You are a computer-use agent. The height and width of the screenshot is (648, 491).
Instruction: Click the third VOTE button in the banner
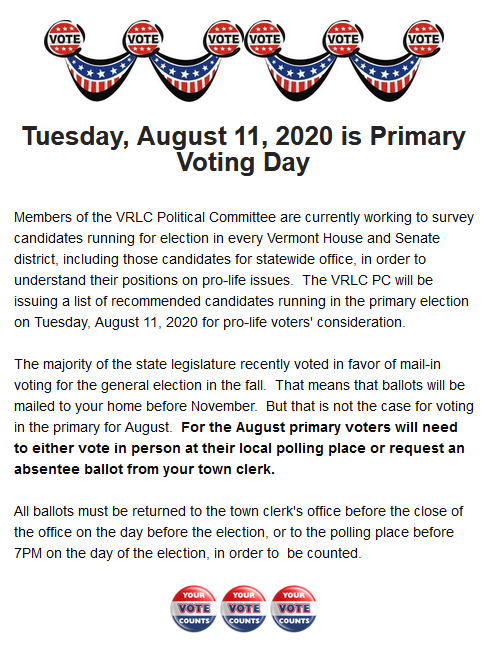pos(223,38)
